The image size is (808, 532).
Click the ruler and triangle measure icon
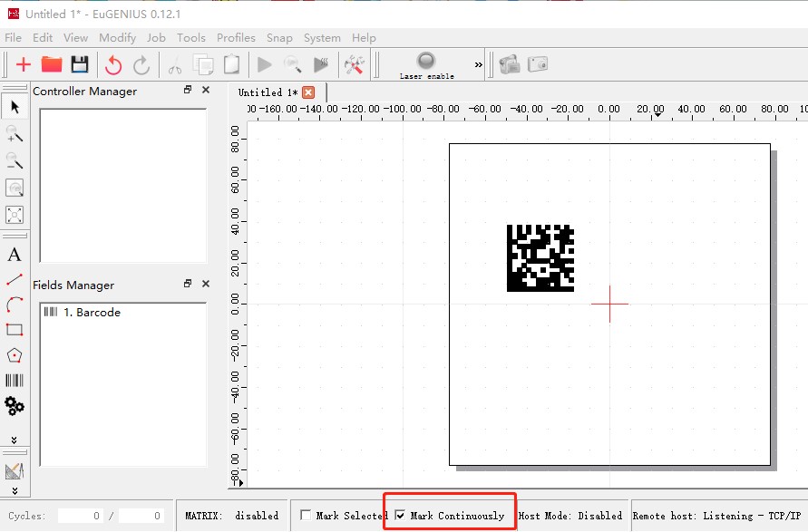[15, 471]
